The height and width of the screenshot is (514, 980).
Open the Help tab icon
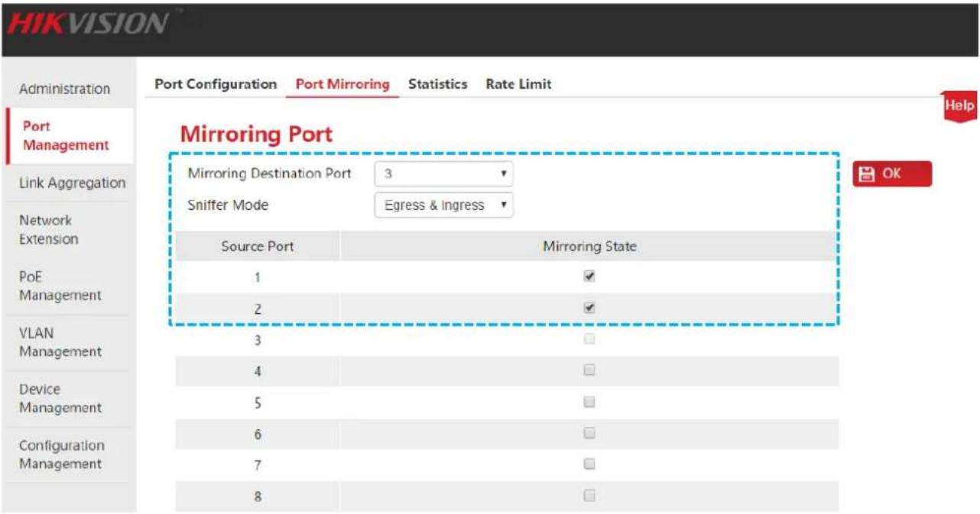(x=959, y=105)
